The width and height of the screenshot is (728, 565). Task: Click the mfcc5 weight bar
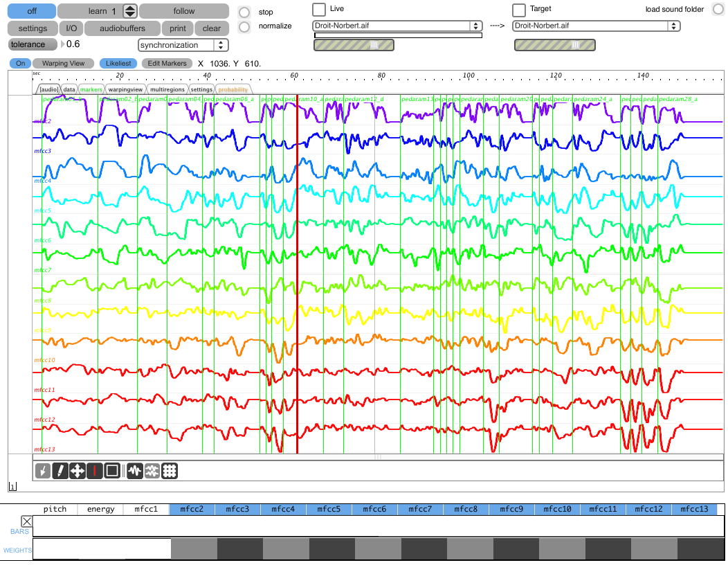pos(332,549)
